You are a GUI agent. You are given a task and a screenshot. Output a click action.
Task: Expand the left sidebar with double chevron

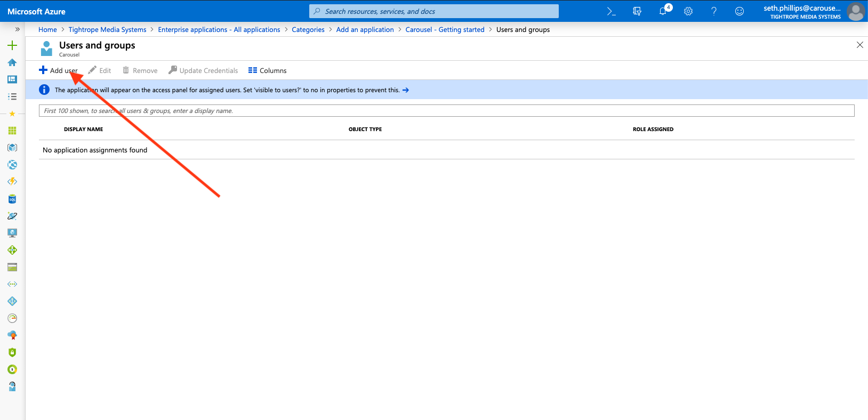coord(18,29)
